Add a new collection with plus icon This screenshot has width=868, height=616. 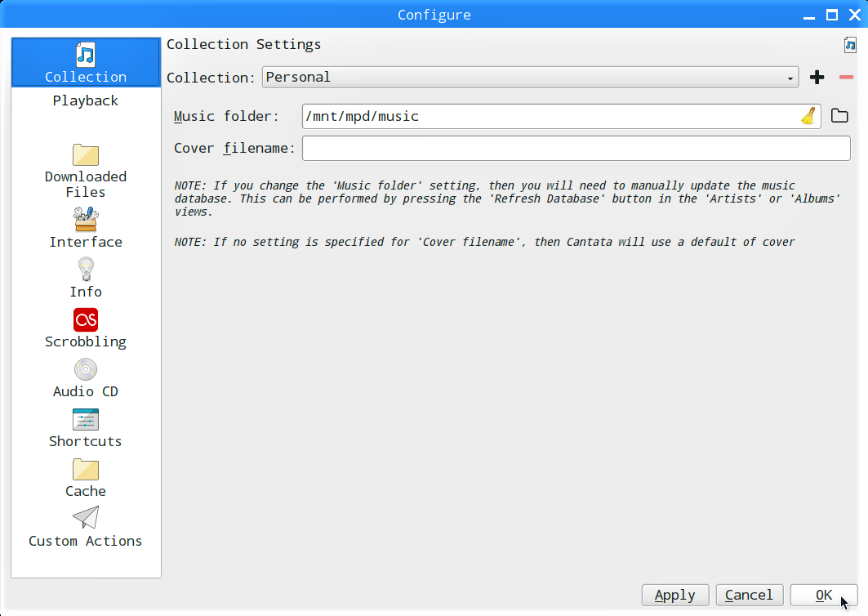coord(817,78)
